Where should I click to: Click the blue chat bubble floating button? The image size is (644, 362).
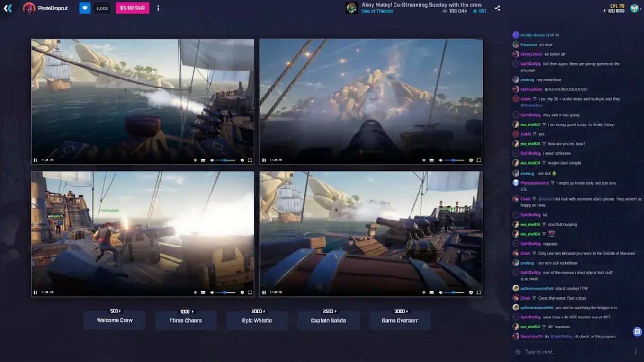click(x=637, y=332)
